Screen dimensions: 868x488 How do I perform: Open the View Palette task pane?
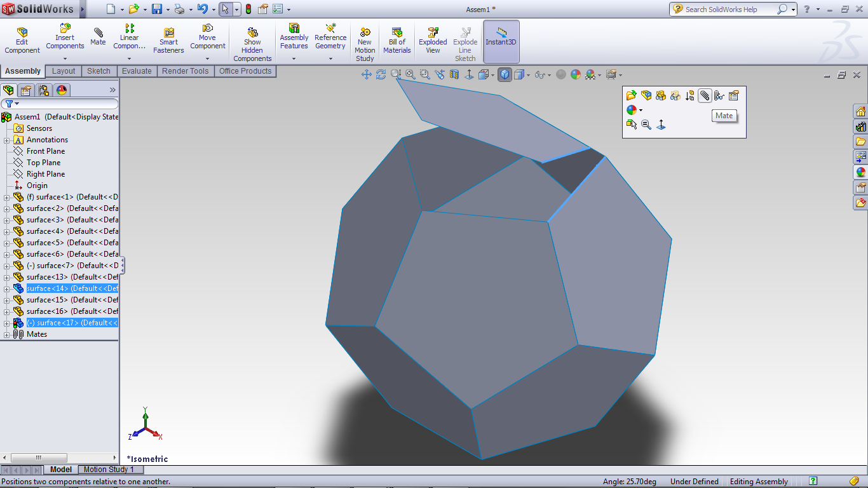pos(861,156)
